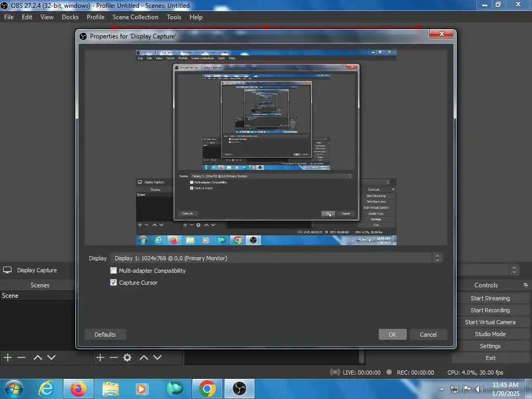
Task: Open the Edit menu
Action: [x=27, y=17]
